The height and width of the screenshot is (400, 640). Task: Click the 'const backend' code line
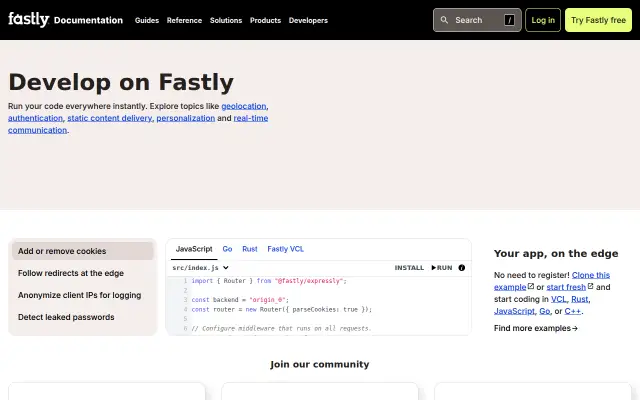(x=240, y=300)
